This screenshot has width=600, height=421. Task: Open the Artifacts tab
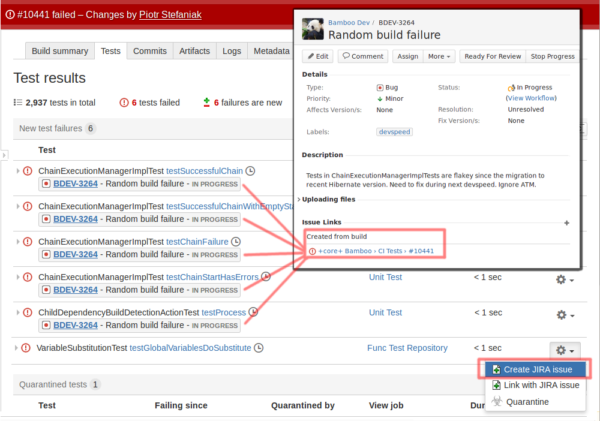[194, 51]
